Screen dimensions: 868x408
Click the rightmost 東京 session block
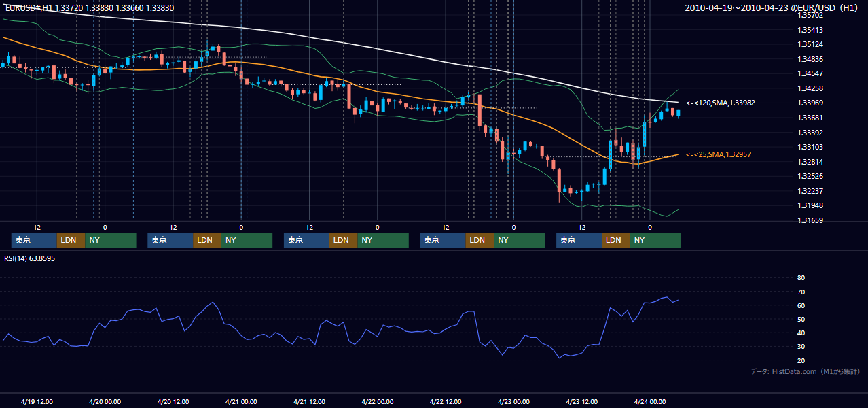pos(579,240)
